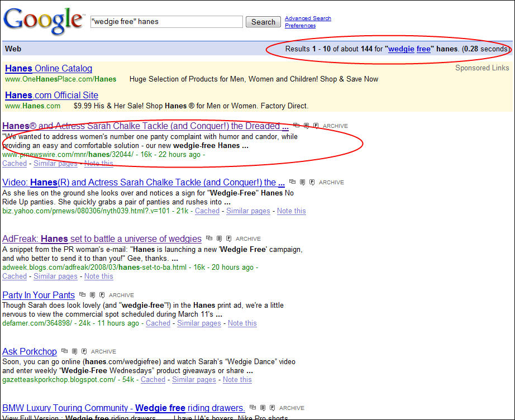
Task: Click comment bubble icon beside Party In Your Pants
Action: coord(93,295)
